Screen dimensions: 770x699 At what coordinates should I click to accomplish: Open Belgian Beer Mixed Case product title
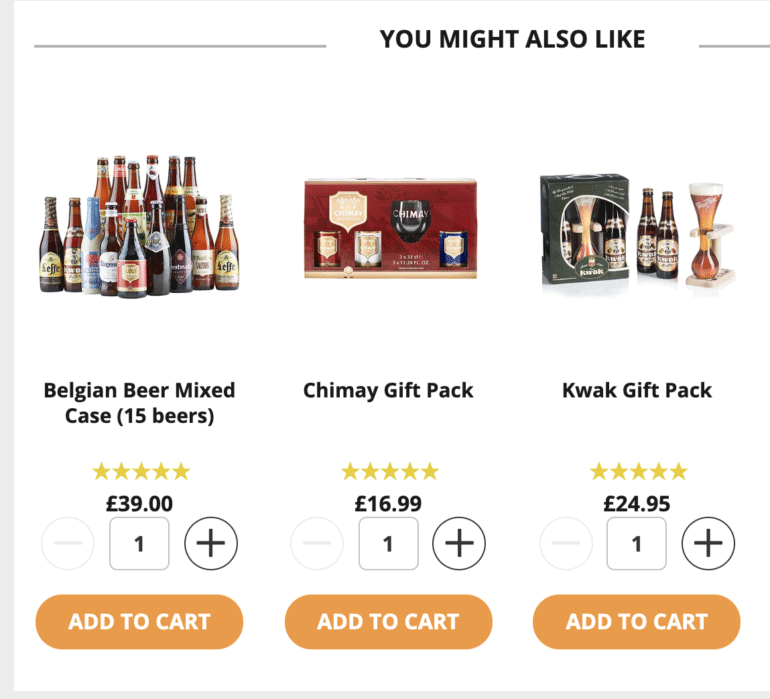tap(139, 402)
